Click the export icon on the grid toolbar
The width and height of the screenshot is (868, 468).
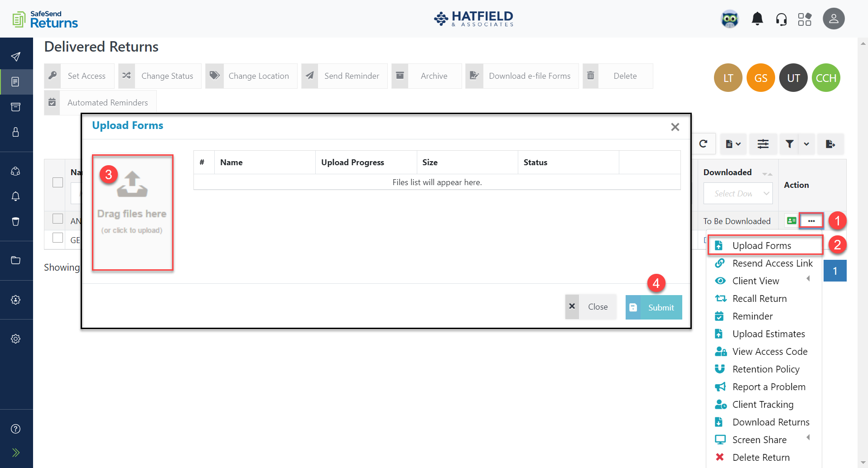pos(830,144)
